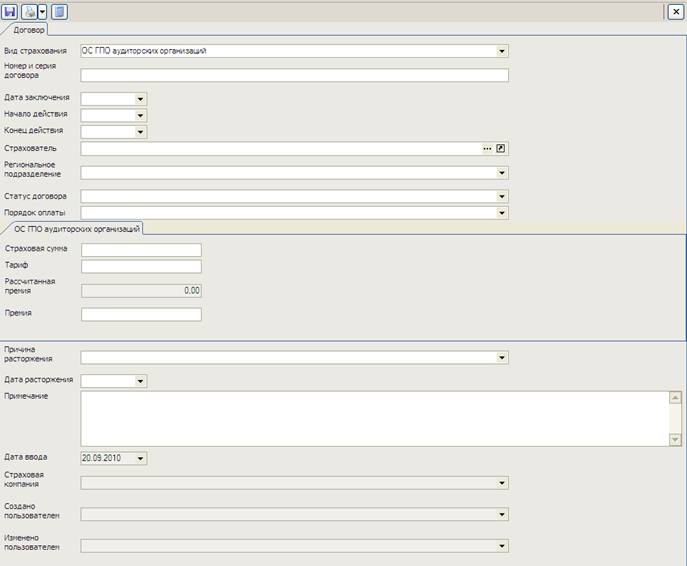Click the Номер и серия договора field

click(294, 75)
